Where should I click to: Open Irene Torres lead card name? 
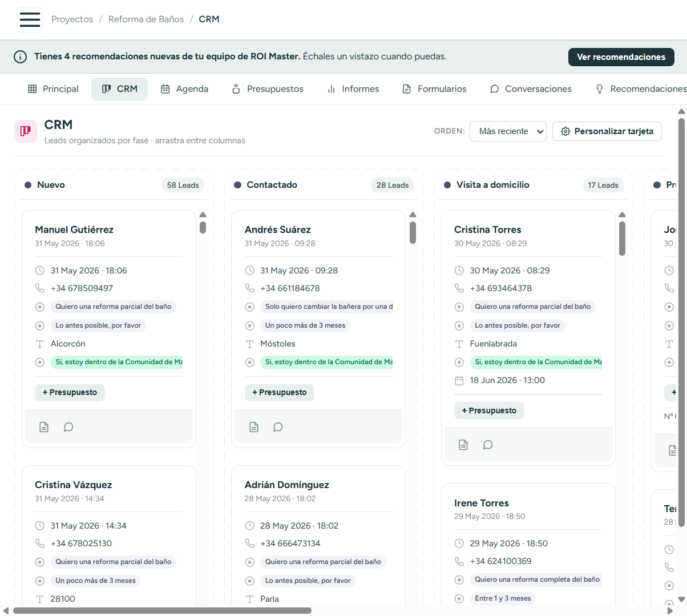coord(482,503)
